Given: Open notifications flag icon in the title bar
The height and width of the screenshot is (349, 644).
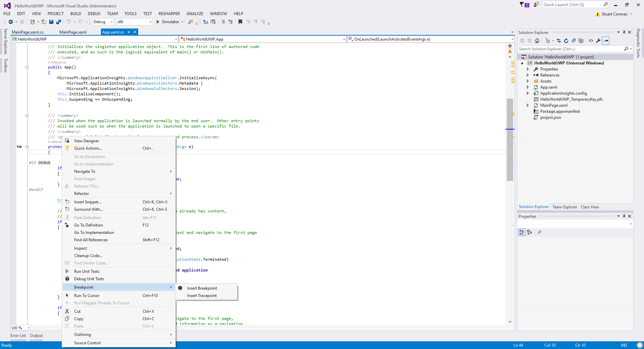Looking at the screenshot, I should coord(524,5).
